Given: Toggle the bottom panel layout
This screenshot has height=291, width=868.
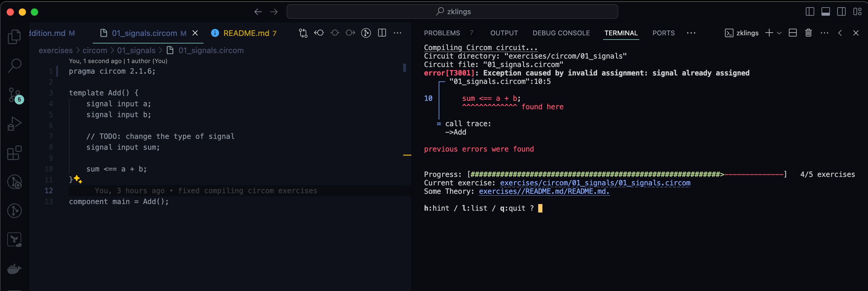Looking at the screenshot, I should (x=825, y=12).
